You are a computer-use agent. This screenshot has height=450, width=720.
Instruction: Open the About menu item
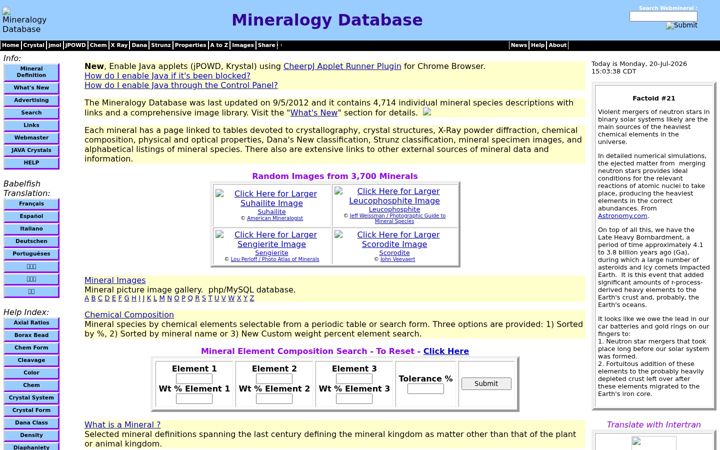tap(557, 45)
